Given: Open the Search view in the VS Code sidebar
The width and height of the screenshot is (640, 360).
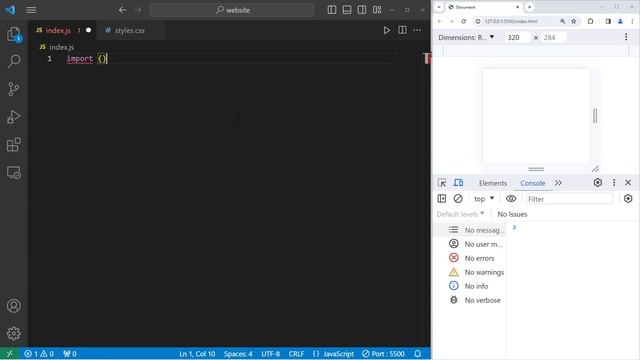Looking at the screenshot, I should (x=13, y=62).
